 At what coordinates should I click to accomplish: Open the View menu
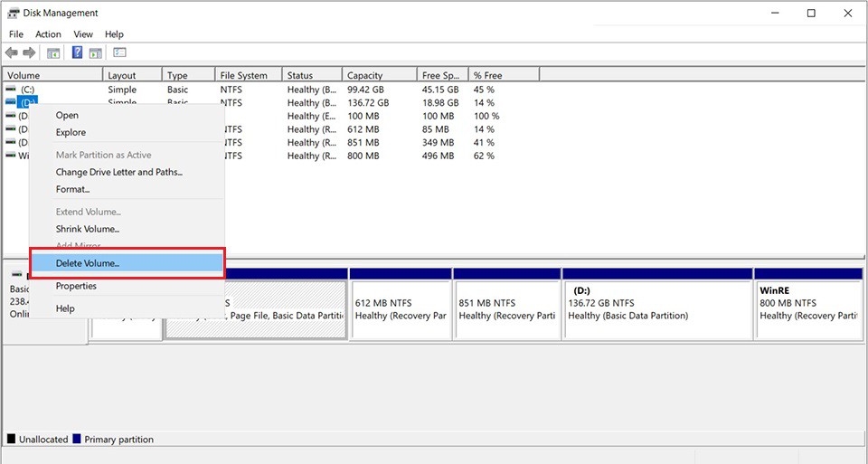tap(83, 34)
